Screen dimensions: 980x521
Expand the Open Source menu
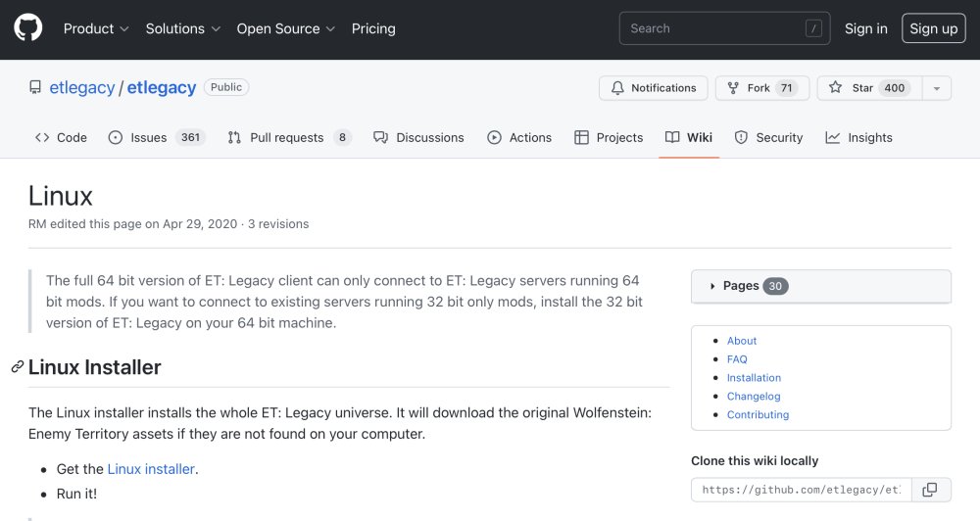[x=285, y=28]
